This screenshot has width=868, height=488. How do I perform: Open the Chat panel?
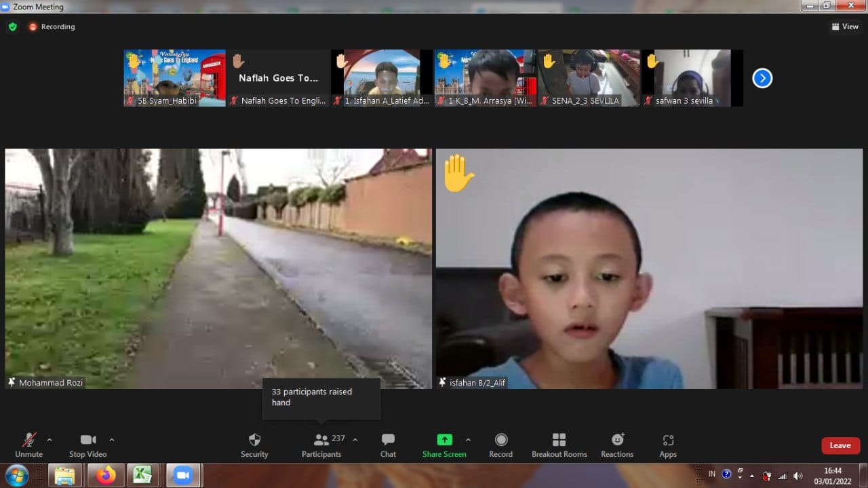388,445
